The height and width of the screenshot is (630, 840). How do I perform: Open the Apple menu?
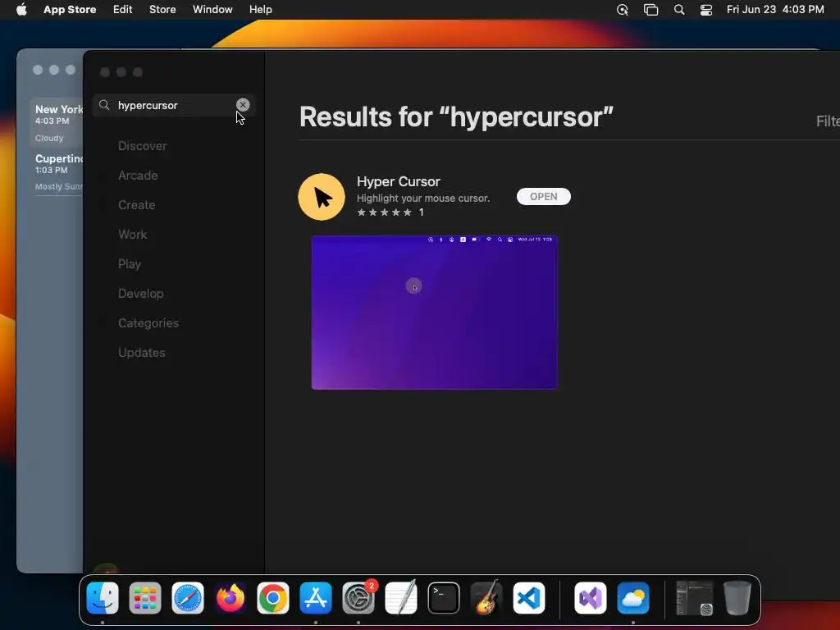[21, 10]
